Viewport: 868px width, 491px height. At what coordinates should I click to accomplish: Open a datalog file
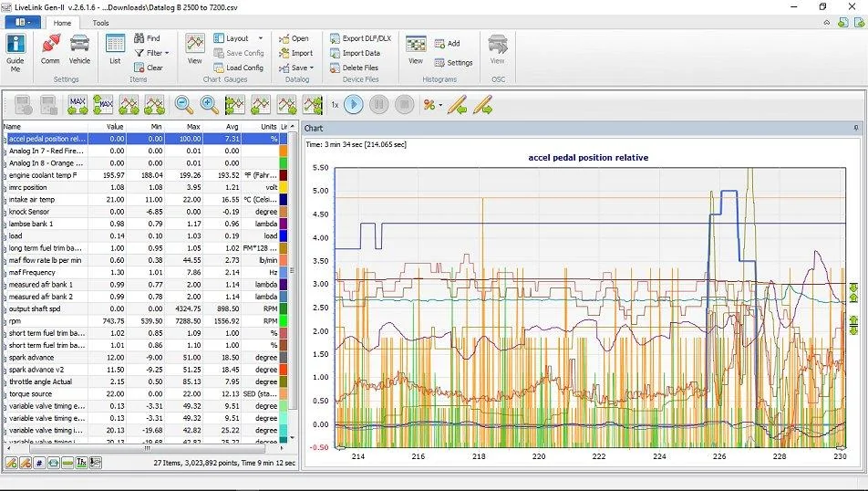pos(294,38)
